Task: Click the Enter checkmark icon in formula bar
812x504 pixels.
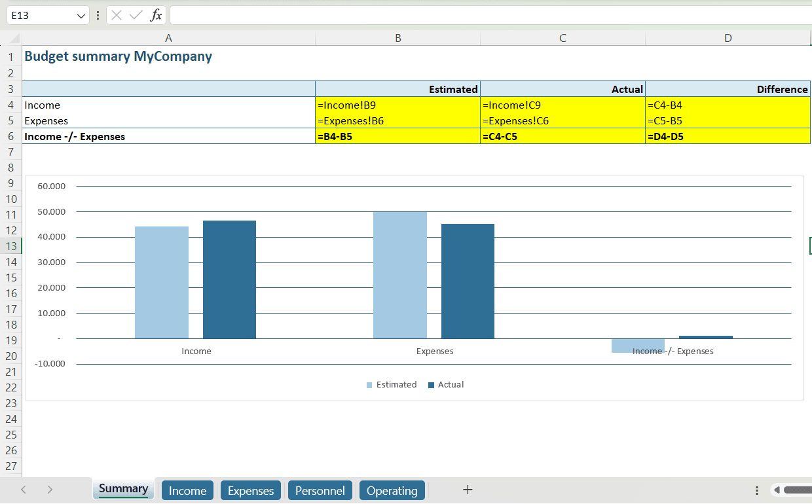Action: (x=136, y=15)
